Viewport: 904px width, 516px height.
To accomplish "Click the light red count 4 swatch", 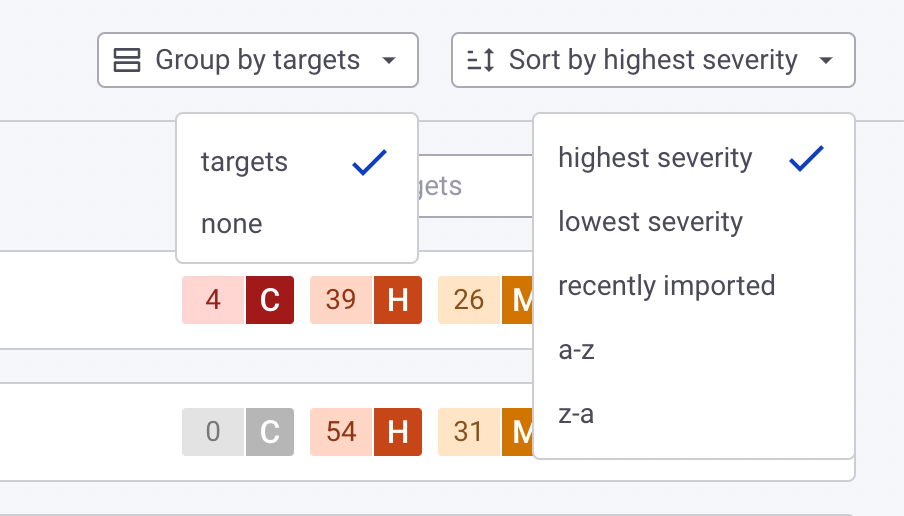I will pyautogui.click(x=213, y=300).
